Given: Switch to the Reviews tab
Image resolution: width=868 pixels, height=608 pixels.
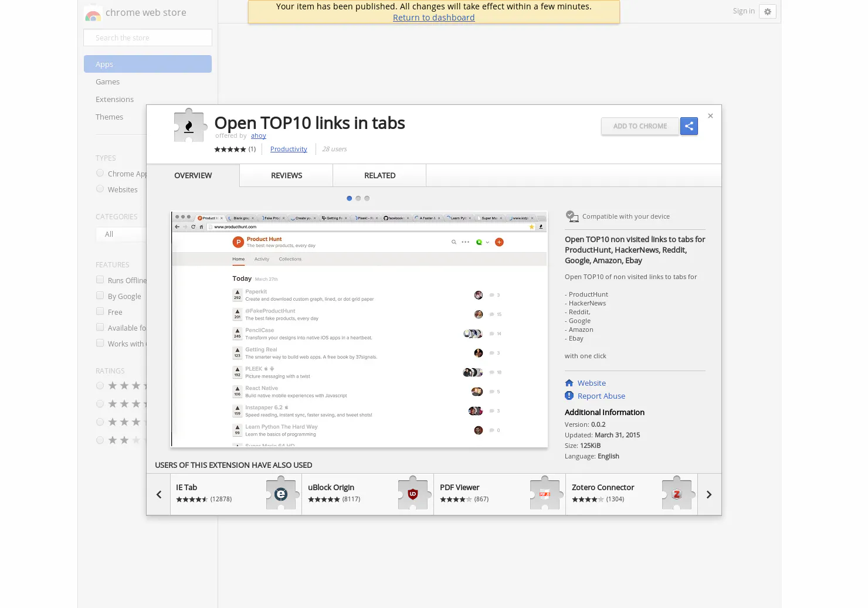Looking at the screenshot, I should [286, 175].
